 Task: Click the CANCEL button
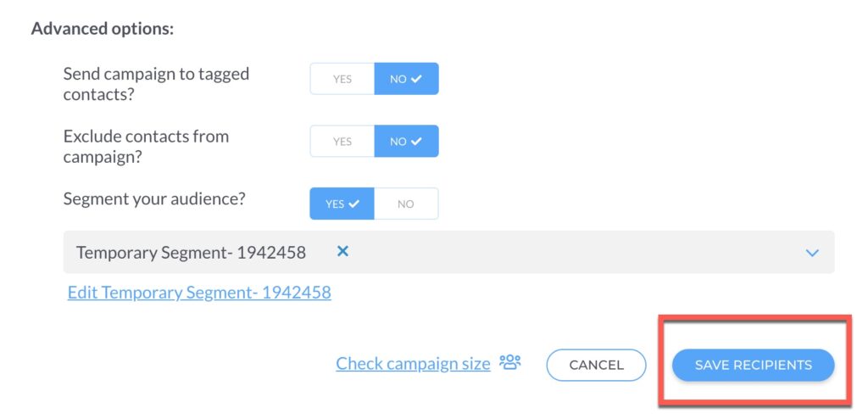(596, 365)
